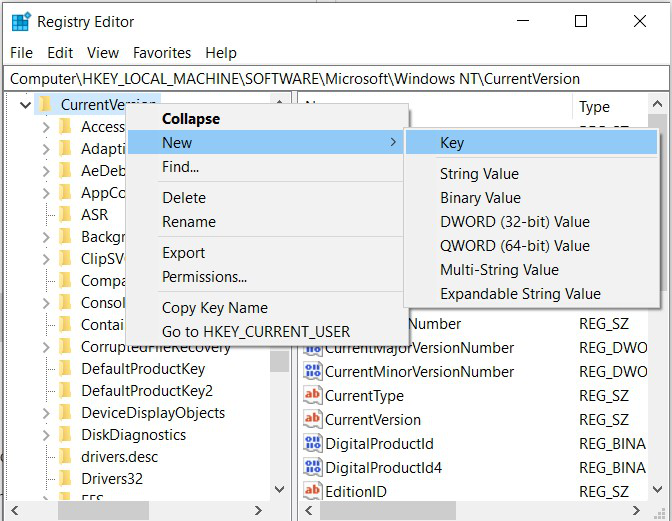The width and height of the screenshot is (672, 521).
Task: Collapse the CurrentVersion tree node
Action: [x=24, y=104]
